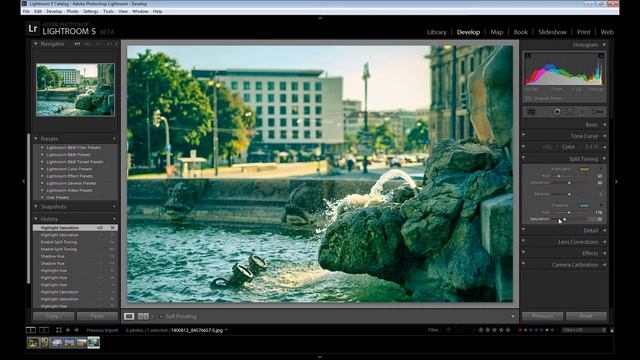This screenshot has width=640, height=360.
Task: Select the Adjustment Brush tool
Action: coord(598,111)
